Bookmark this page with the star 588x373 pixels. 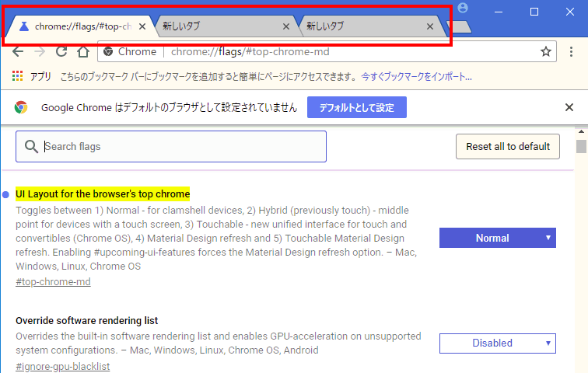(x=546, y=51)
